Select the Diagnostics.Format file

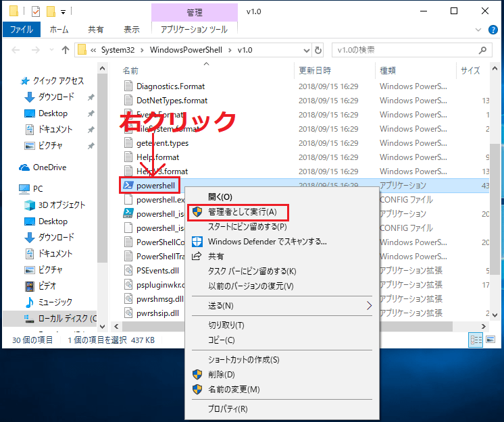click(170, 86)
